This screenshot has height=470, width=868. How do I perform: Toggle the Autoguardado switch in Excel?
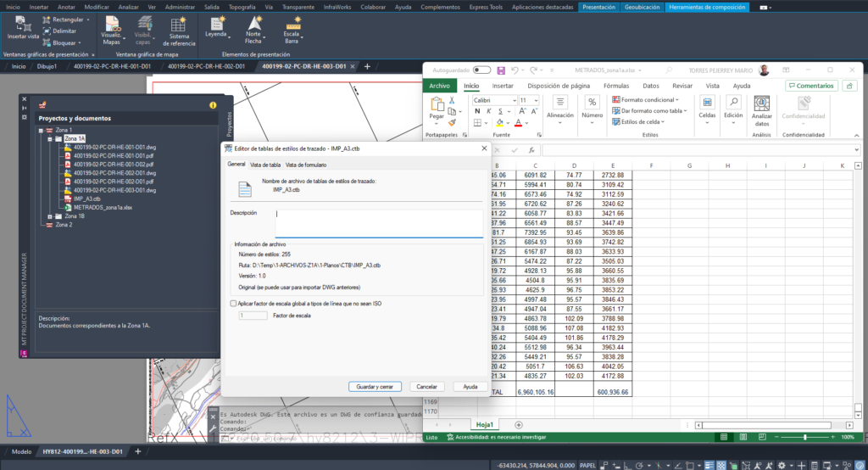point(482,70)
